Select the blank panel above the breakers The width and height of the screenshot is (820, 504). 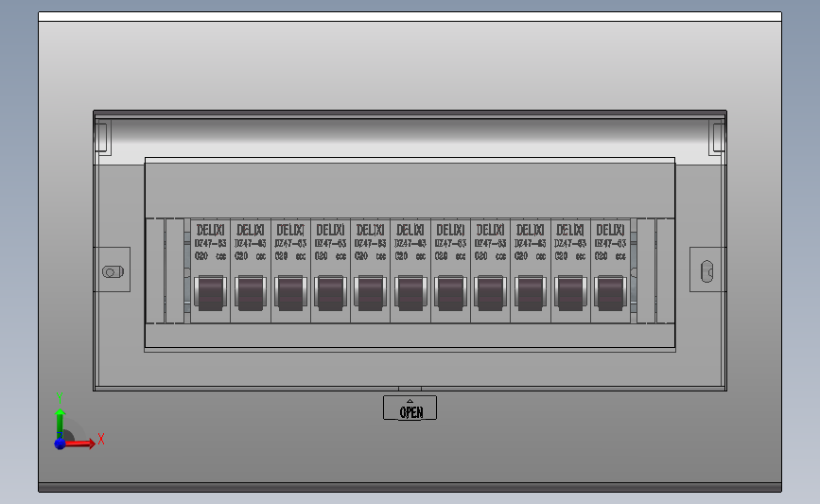pyautogui.click(x=410, y=191)
